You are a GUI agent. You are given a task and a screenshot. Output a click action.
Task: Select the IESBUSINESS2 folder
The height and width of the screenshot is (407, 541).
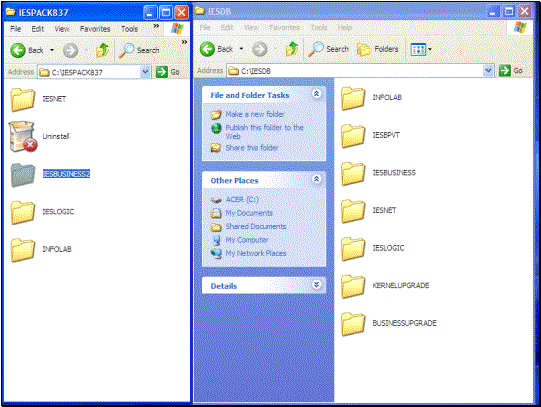click(50, 174)
